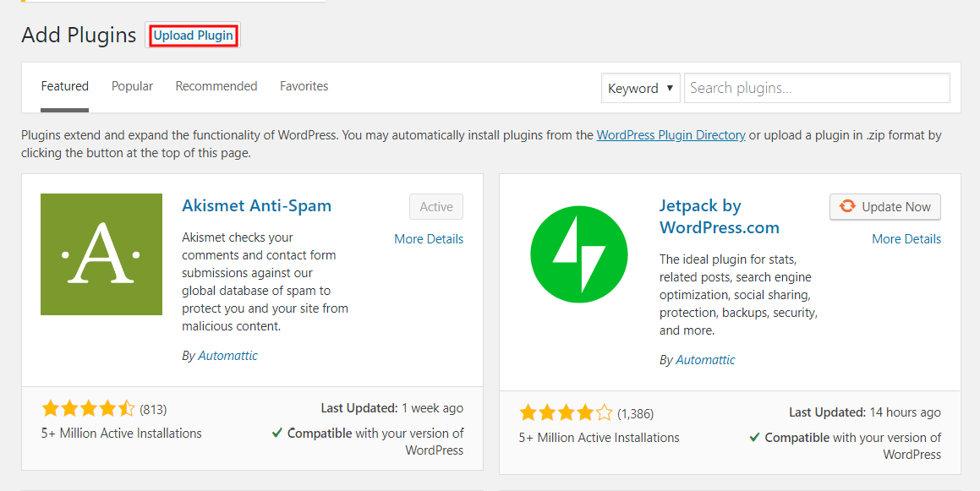Screen dimensions: 980x491
Task: Open the Akismet Anti-Spam title link
Action: [x=257, y=205]
